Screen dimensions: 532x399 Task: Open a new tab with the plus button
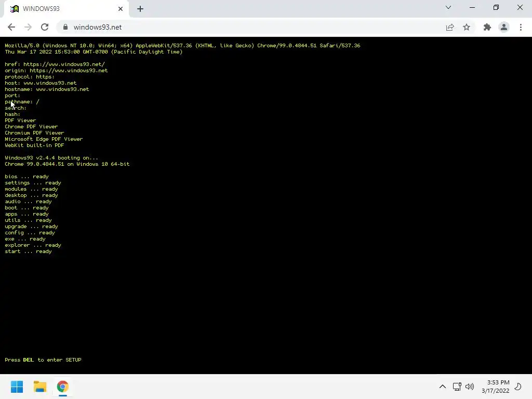pos(140,9)
